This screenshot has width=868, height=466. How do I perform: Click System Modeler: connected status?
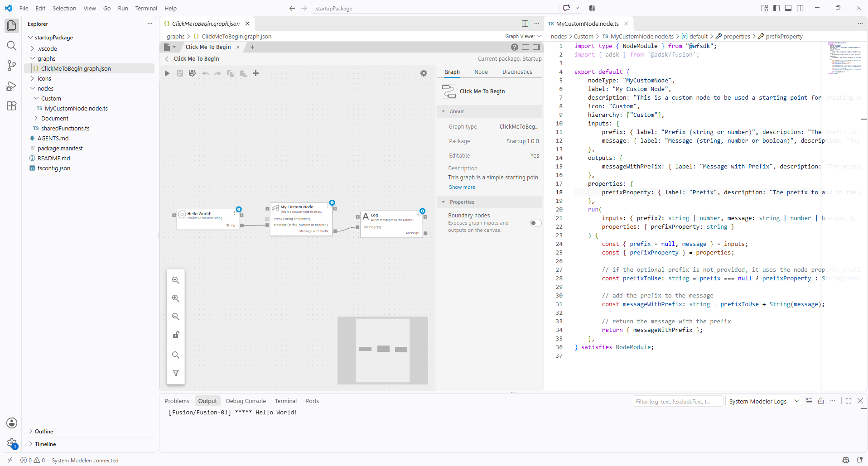[x=85, y=461]
